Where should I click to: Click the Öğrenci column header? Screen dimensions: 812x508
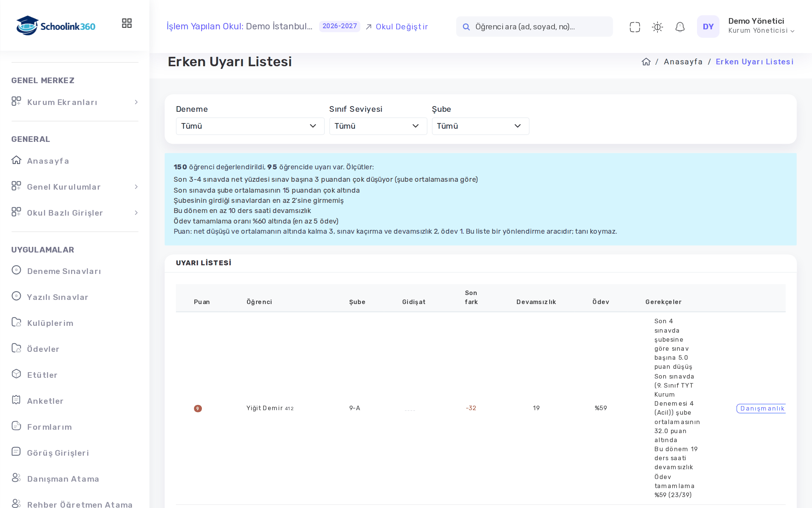(x=259, y=302)
